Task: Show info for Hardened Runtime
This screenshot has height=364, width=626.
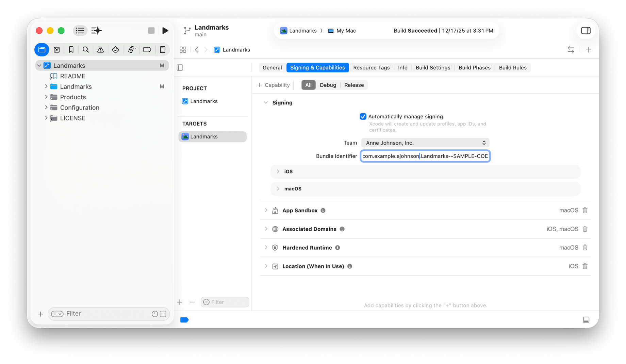Action: [337, 248]
